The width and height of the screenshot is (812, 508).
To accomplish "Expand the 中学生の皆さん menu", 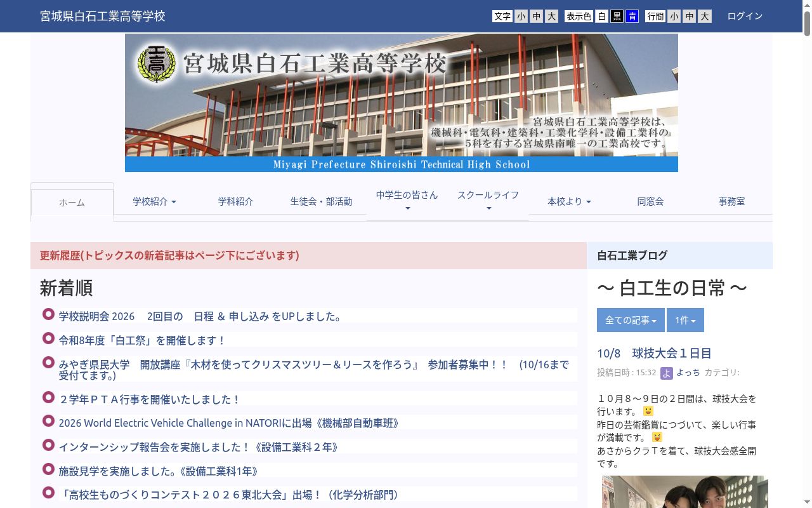I will point(407,201).
